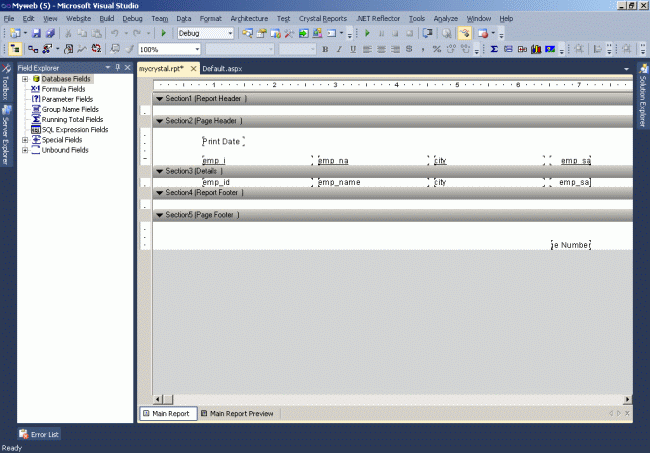The image size is (650, 453).
Task: Click the highlighted icon in top toolbar
Action: pyautogui.click(x=464, y=33)
